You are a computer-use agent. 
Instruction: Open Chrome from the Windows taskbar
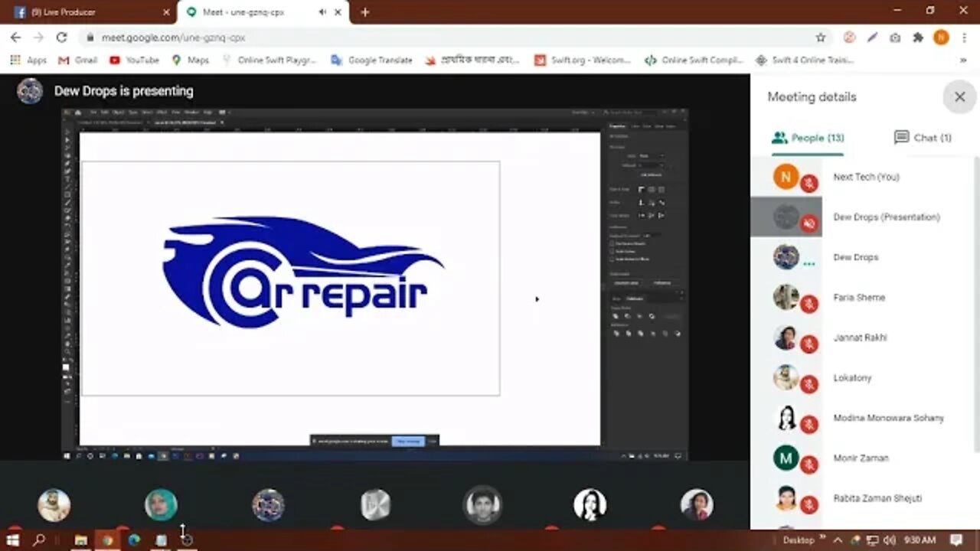(x=107, y=540)
